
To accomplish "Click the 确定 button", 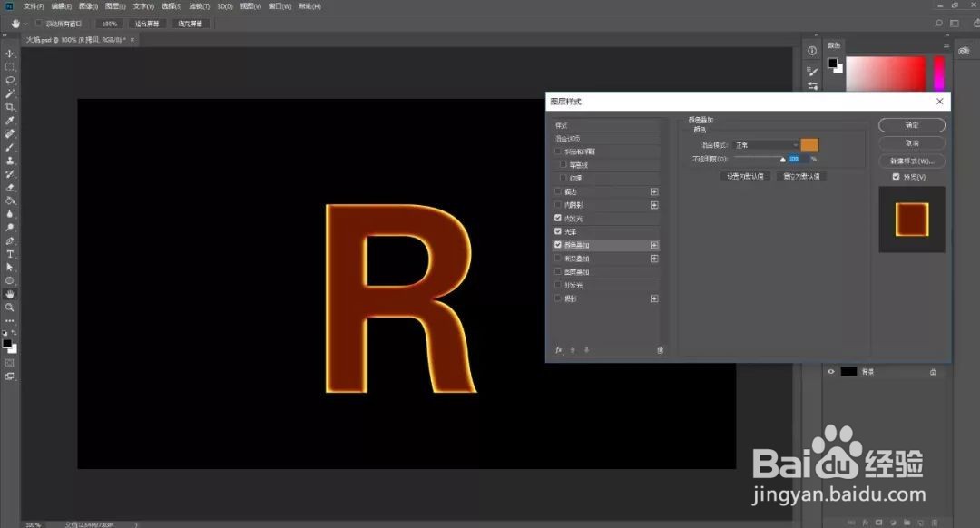I will pos(912,125).
